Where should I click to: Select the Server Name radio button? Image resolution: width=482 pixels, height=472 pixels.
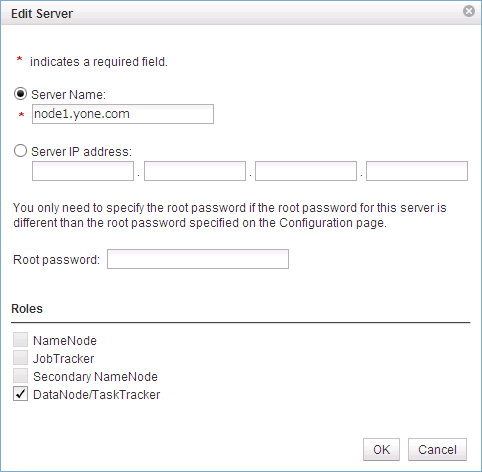pos(20,94)
